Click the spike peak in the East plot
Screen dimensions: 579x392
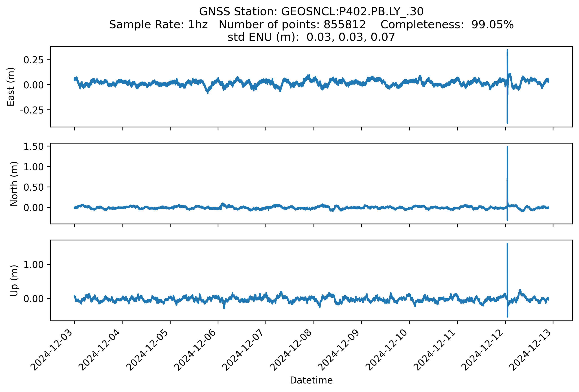point(507,50)
